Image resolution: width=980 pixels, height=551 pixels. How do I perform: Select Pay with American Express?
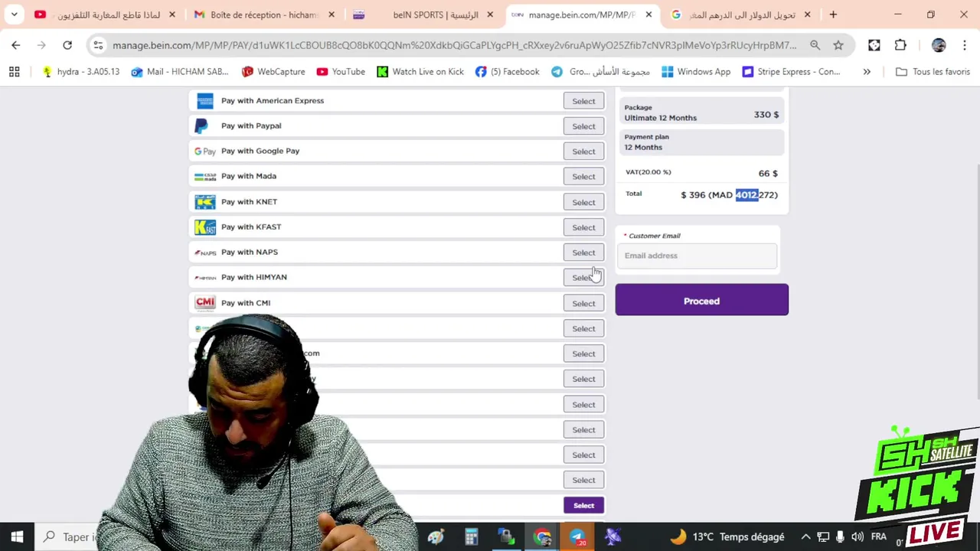583,101
